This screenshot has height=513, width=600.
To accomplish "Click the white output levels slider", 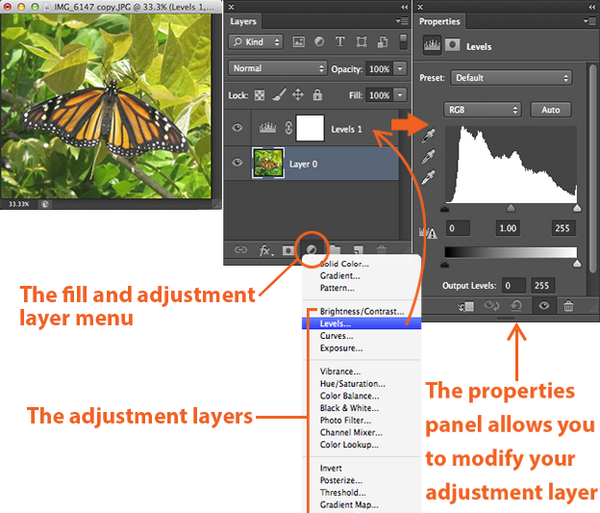I will point(577,264).
